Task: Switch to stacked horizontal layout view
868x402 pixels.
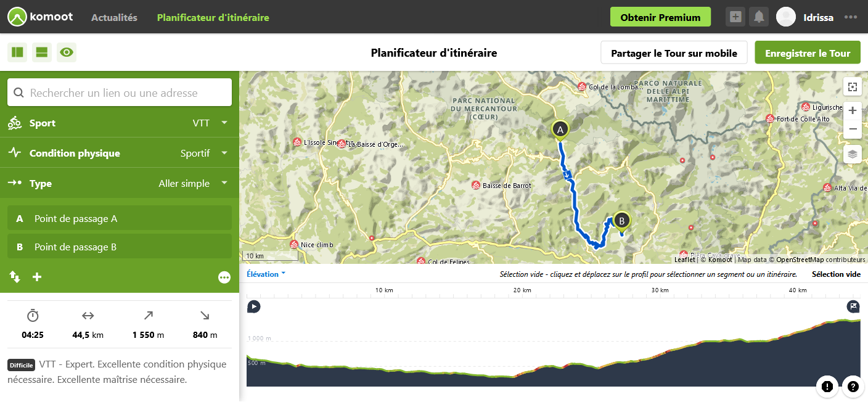Action: tap(42, 52)
